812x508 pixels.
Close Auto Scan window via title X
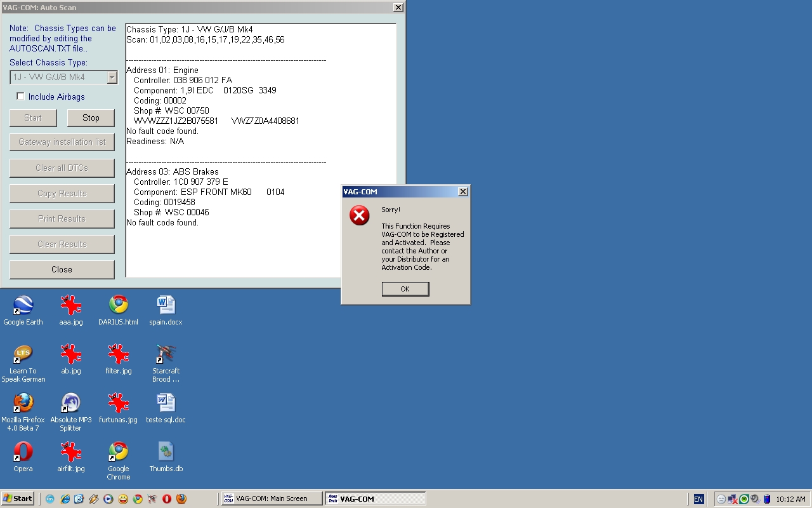(398, 8)
